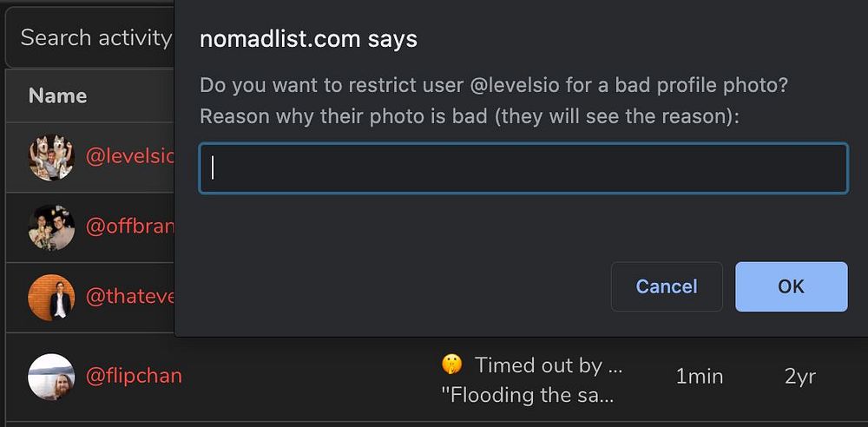Click the @offbran… username link
The height and width of the screenshot is (427, 868).
(130, 227)
